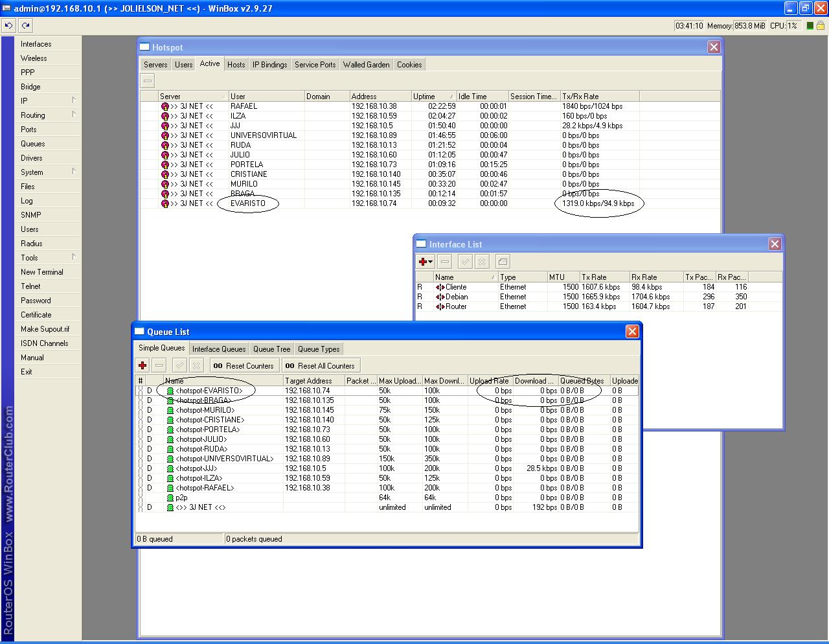The height and width of the screenshot is (644, 829).
Task: Open the Queue Types tab
Action: [319, 349]
